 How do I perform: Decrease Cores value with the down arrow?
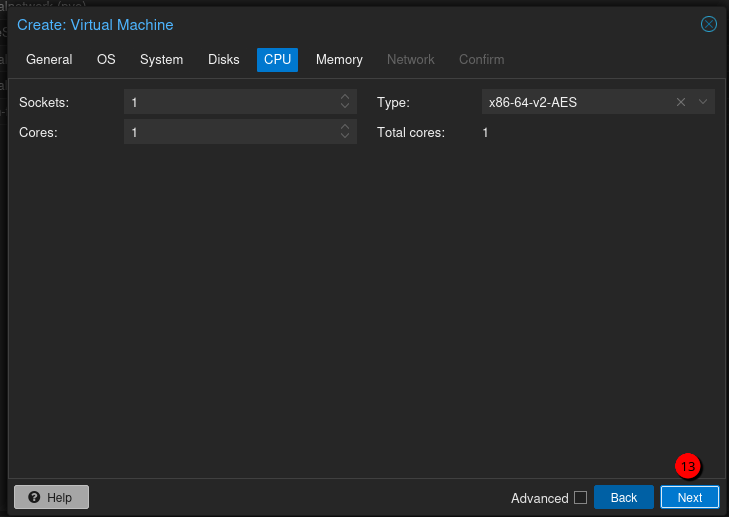tap(345, 137)
